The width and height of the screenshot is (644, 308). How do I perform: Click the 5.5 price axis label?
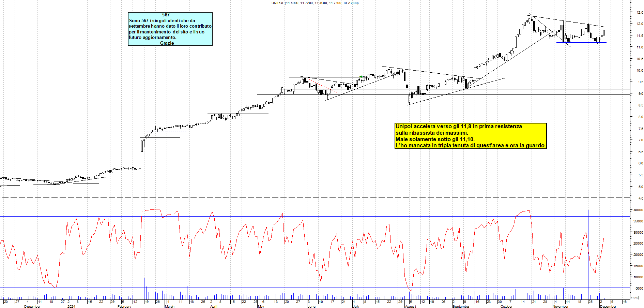coord(641,175)
